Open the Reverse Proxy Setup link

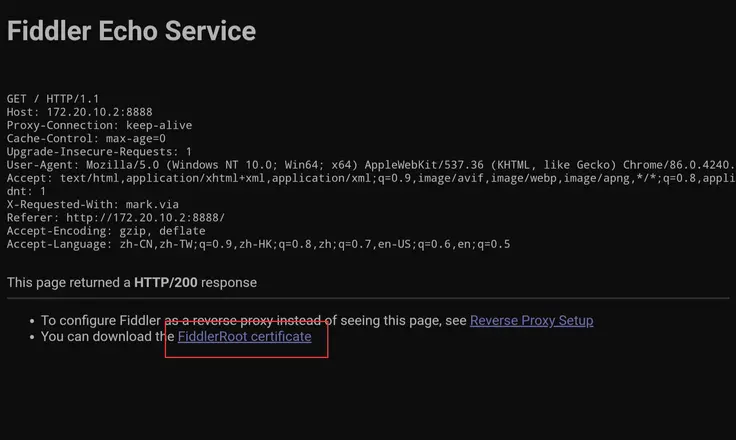pyautogui.click(x=531, y=320)
